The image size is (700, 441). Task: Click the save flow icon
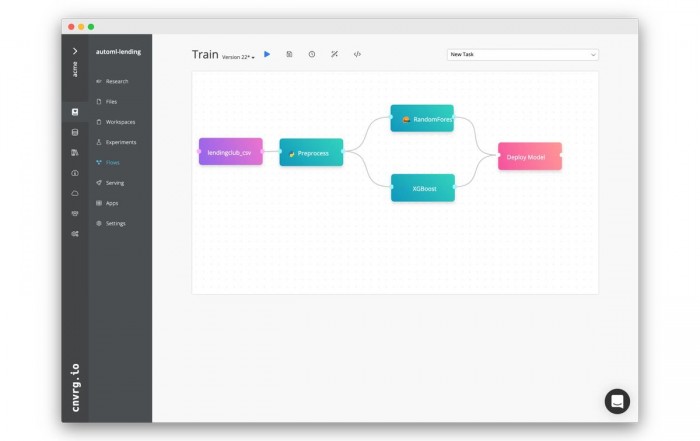point(289,54)
